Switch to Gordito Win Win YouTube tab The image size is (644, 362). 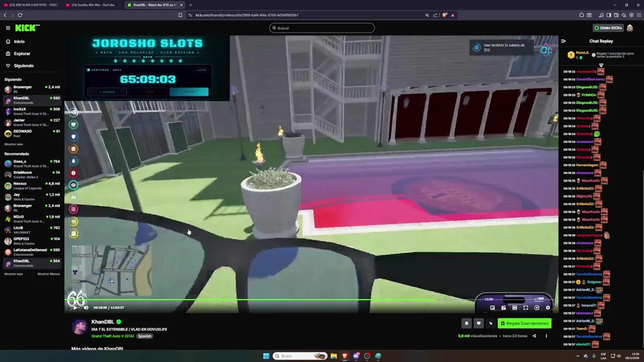tap(93, 5)
